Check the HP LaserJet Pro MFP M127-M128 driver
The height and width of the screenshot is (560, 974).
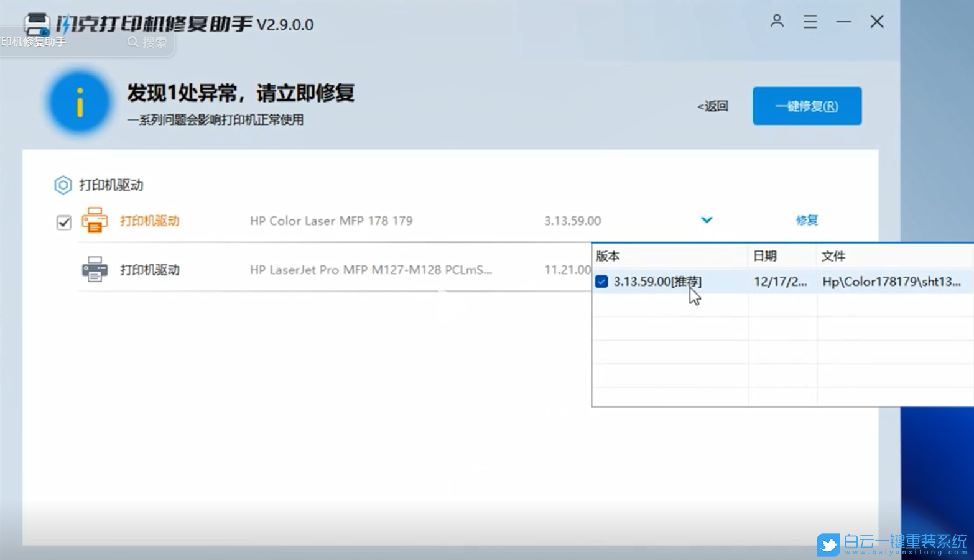pos(63,269)
